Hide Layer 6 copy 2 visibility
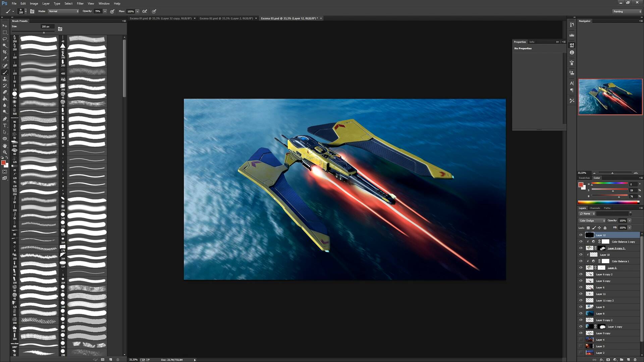644x362 pixels. (581, 275)
